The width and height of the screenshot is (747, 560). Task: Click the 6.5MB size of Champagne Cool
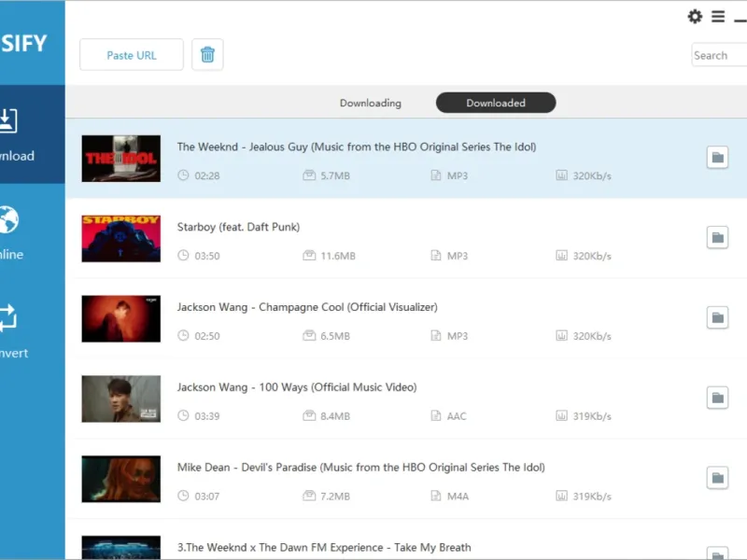[335, 336]
